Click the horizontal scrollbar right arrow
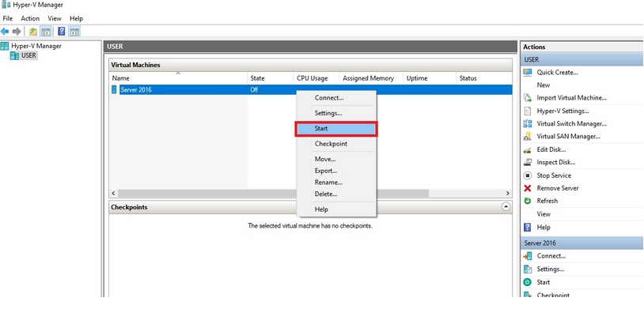Image resolution: width=644 pixels, height=309 pixels. [508, 193]
